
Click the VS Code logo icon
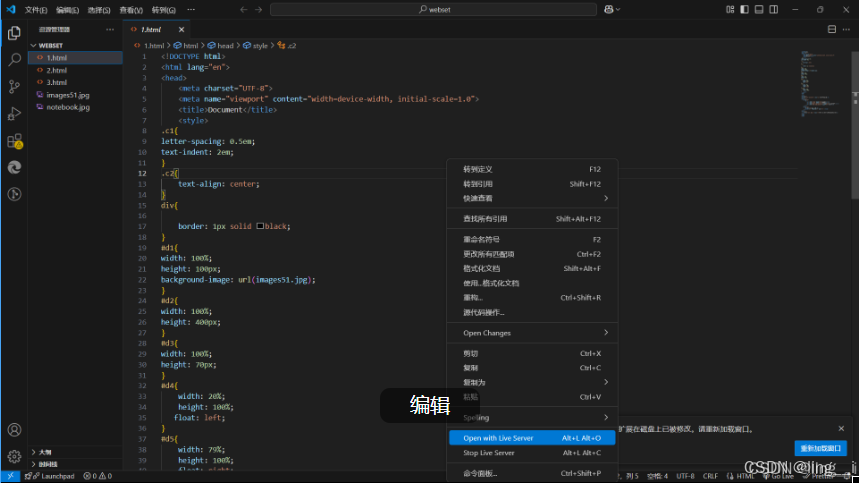[10, 9]
